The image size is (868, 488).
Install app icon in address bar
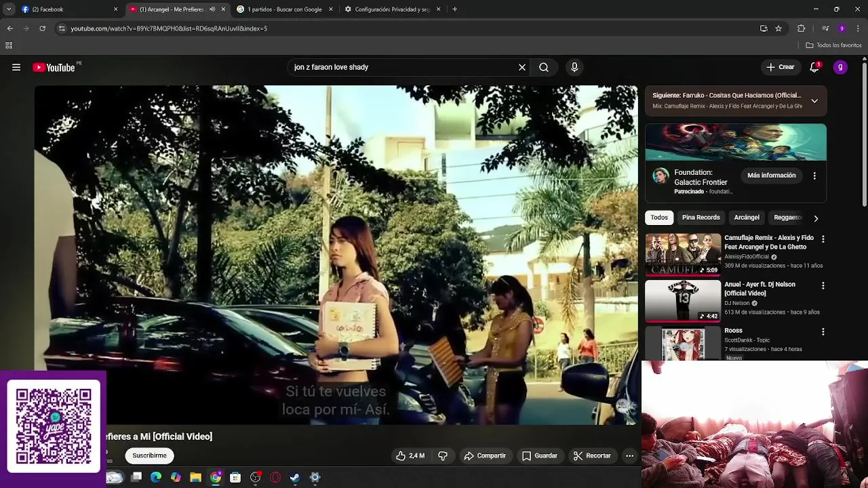point(764,28)
